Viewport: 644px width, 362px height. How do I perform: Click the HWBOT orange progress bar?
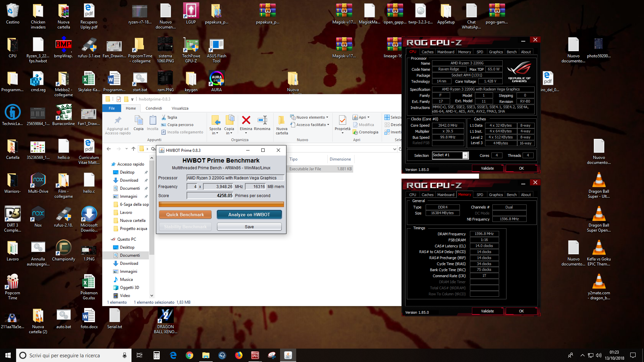point(221,204)
